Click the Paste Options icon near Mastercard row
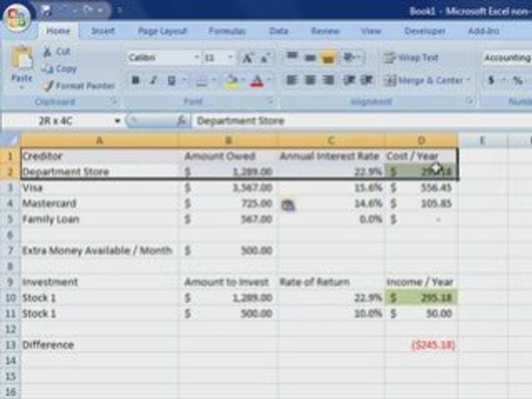Viewport: 532px width, 399px height. click(x=288, y=205)
